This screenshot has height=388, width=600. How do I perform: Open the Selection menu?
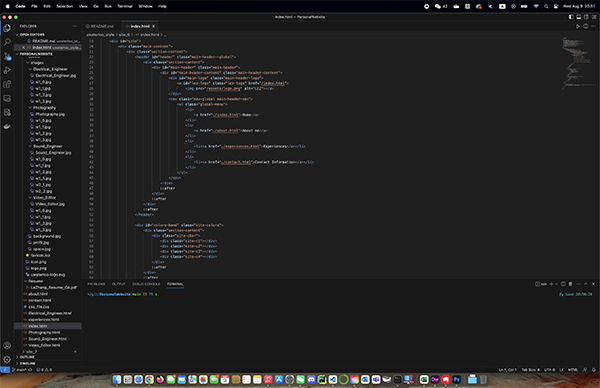(65, 6)
